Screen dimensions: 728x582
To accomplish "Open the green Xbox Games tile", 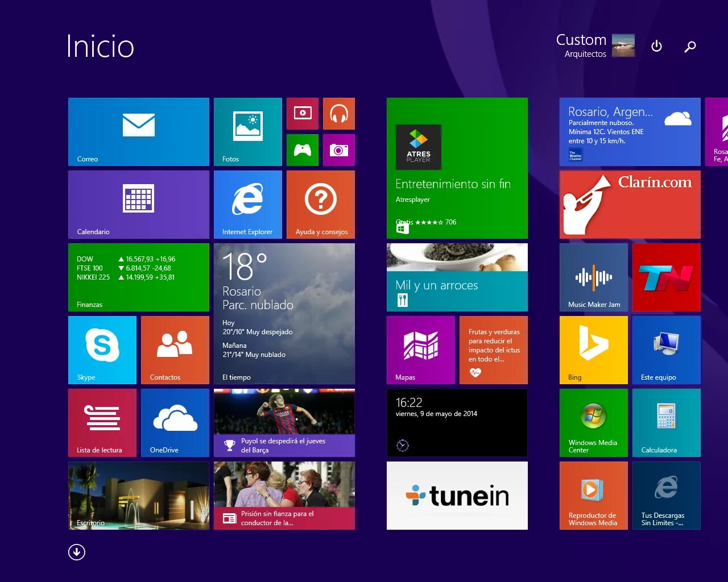I will pos(303,150).
